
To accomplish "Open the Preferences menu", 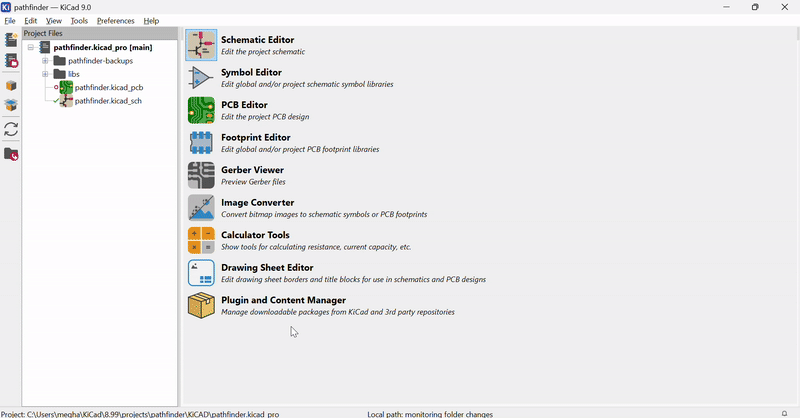I will tap(115, 21).
